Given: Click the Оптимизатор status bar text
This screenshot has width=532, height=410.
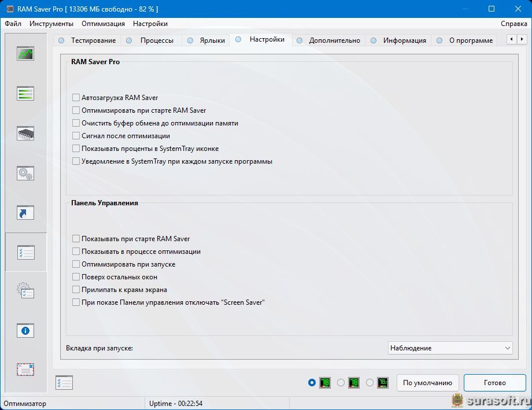Looking at the screenshot, I should (x=25, y=404).
